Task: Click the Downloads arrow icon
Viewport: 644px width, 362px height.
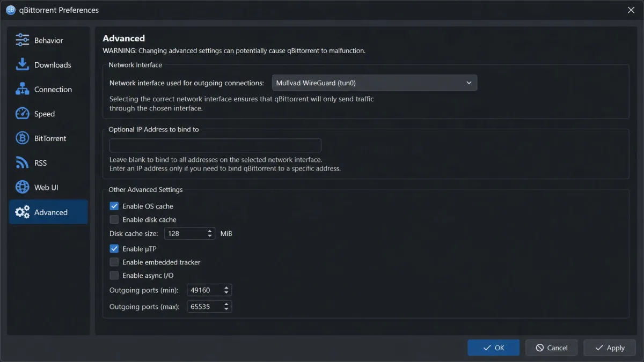Action: [x=22, y=65]
